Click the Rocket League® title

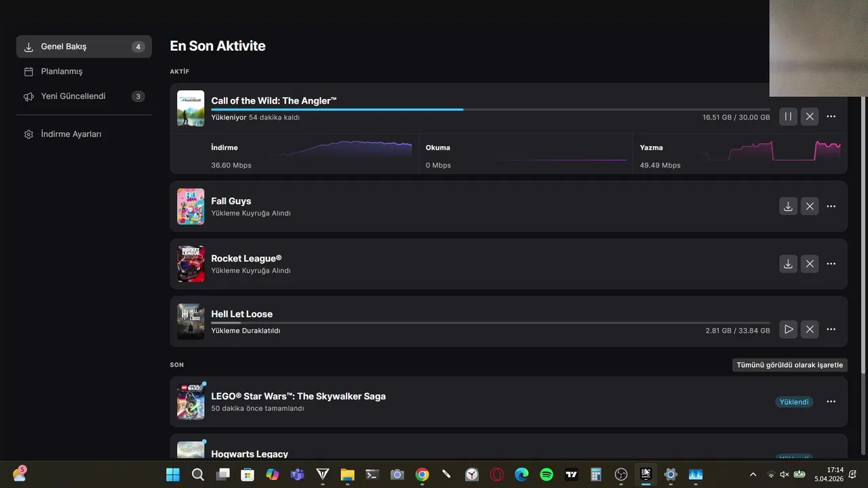[246, 258]
